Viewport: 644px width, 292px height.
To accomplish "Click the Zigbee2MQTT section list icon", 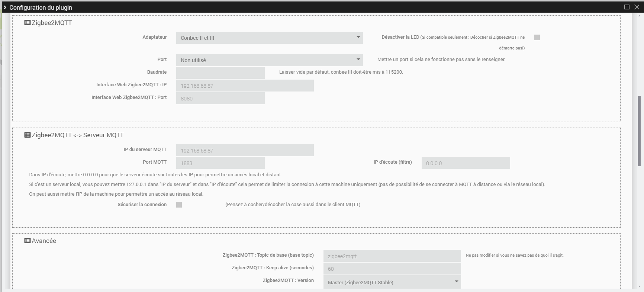I will point(27,23).
